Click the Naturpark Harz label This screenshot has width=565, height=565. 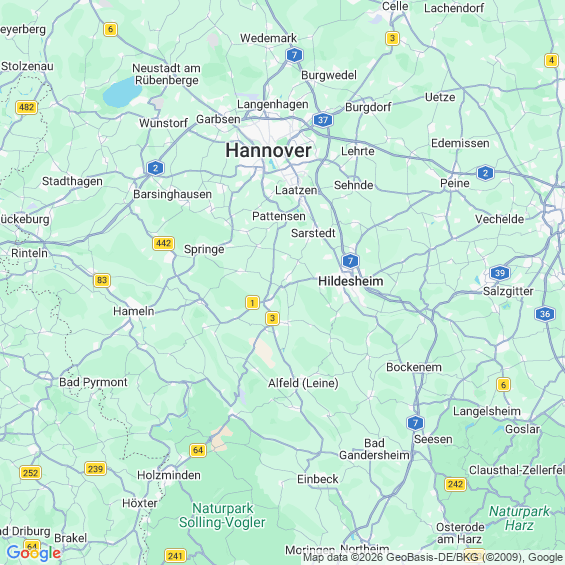click(519, 518)
